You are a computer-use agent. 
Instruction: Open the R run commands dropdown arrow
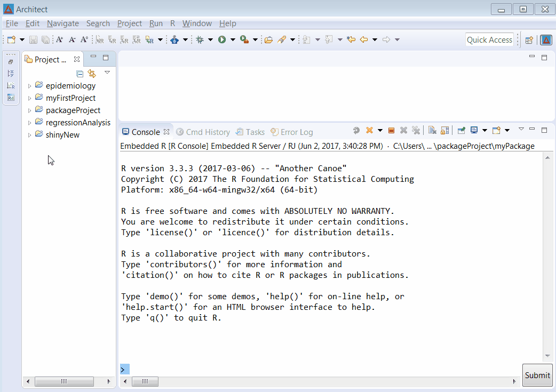[x=160, y=39]
